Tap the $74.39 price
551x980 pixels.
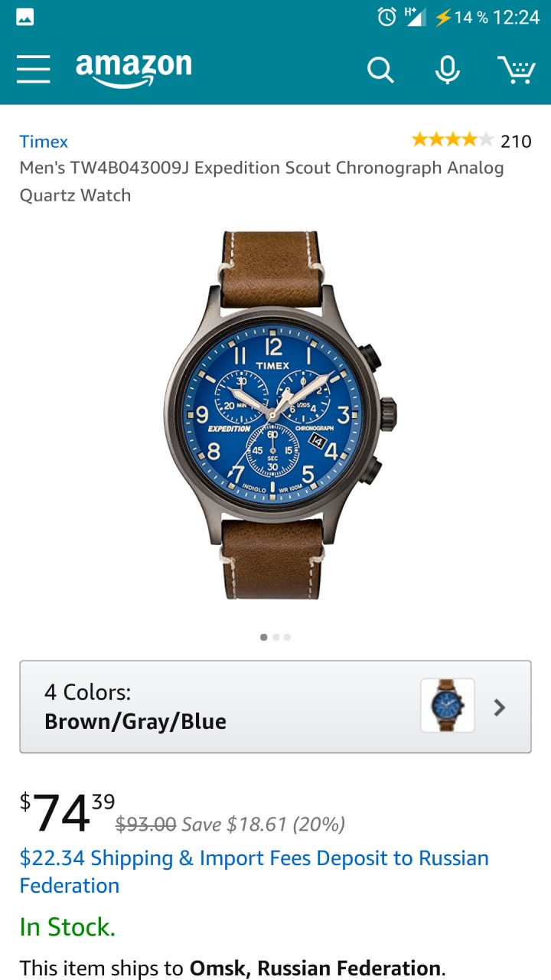point(67,812)
